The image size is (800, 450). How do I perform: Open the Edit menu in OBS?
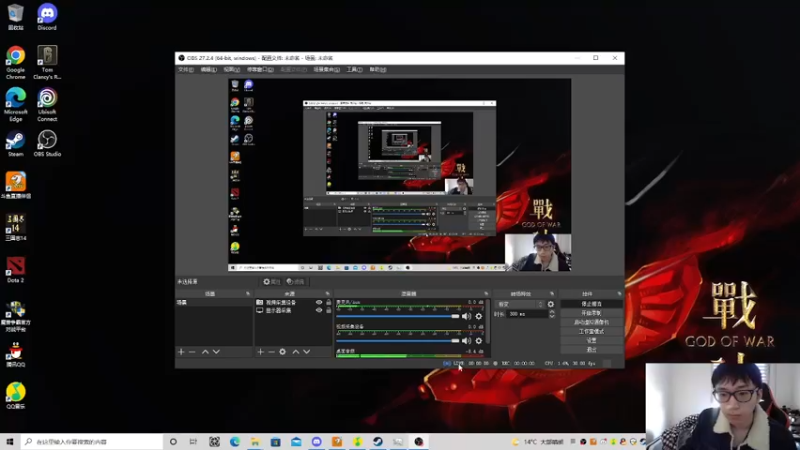[208, 69]
